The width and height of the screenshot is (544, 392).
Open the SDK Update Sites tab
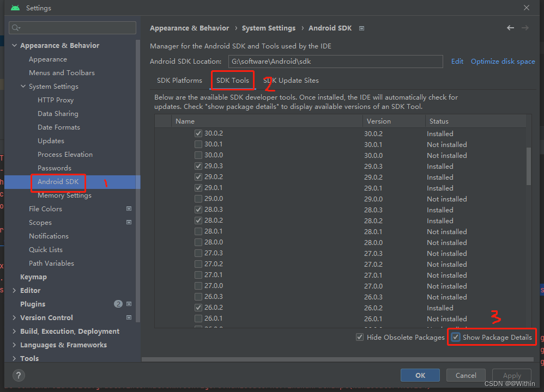tap(291, 80)
